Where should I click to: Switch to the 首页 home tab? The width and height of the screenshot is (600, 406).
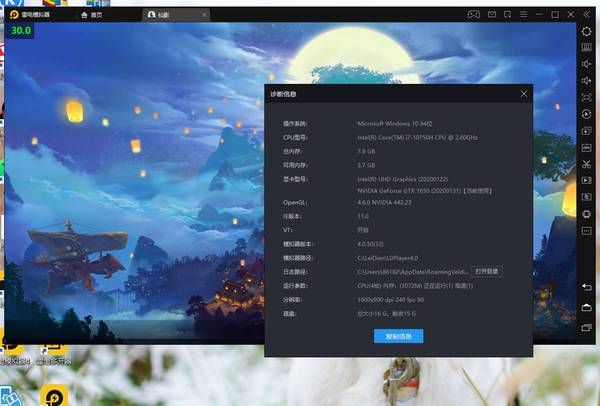[x=91, y=15]
